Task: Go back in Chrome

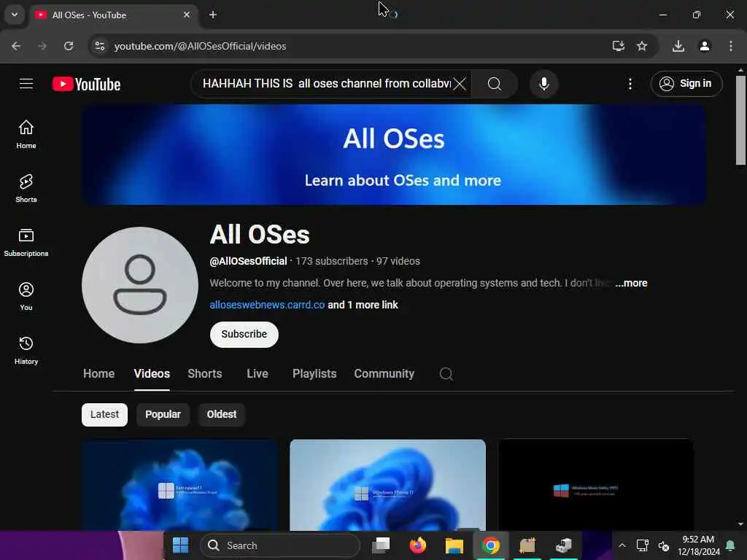Action: coord(16,46)
